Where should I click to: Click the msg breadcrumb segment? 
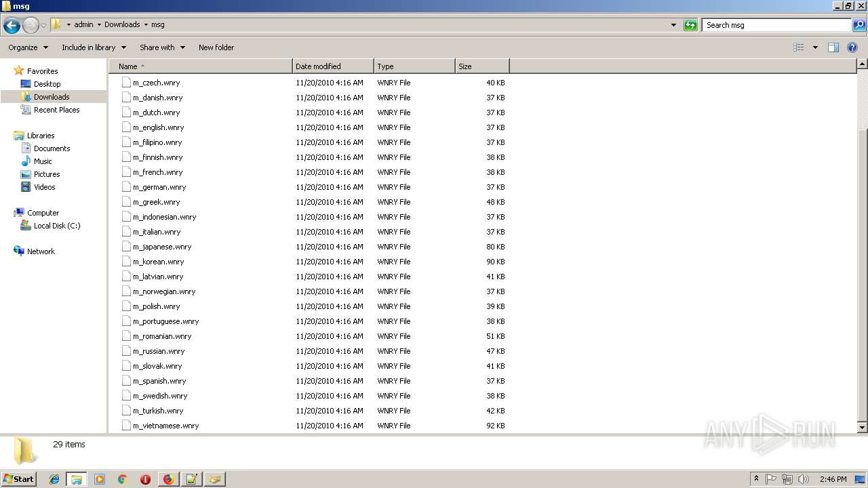pyautogui.click(x=157, y=24)
